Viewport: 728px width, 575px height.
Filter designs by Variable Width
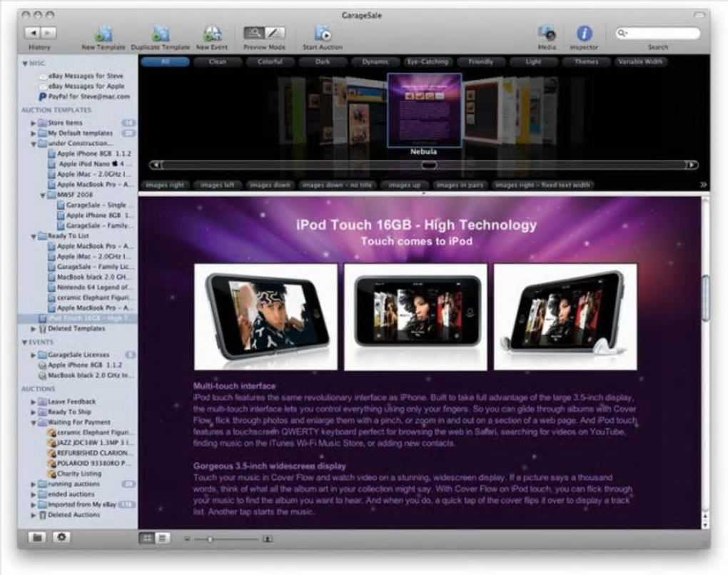tap(640, 62)
